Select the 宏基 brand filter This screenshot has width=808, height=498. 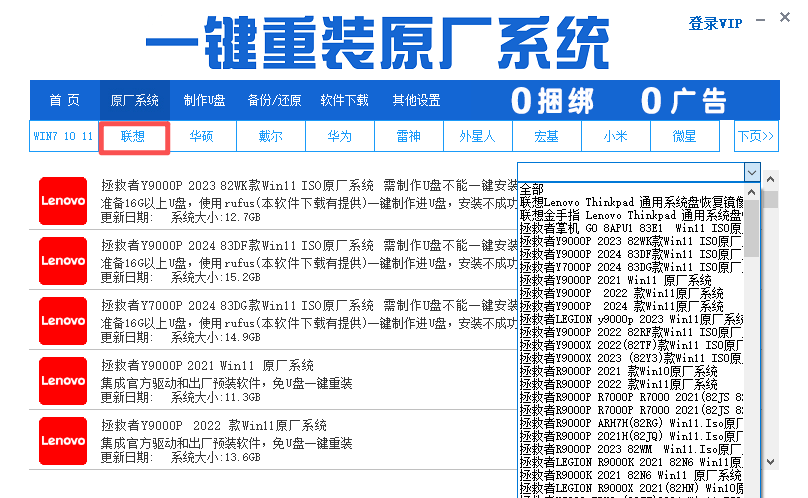547,136
